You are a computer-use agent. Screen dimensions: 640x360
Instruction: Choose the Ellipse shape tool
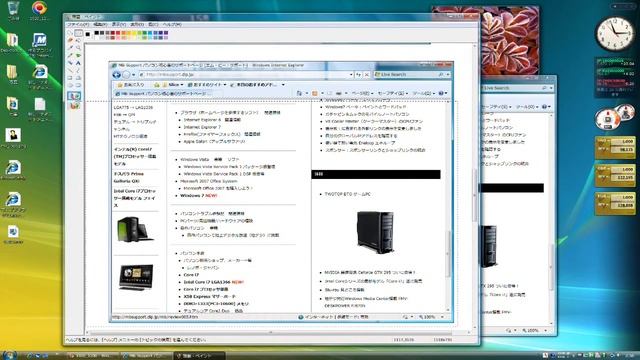[x=71, y=85]
